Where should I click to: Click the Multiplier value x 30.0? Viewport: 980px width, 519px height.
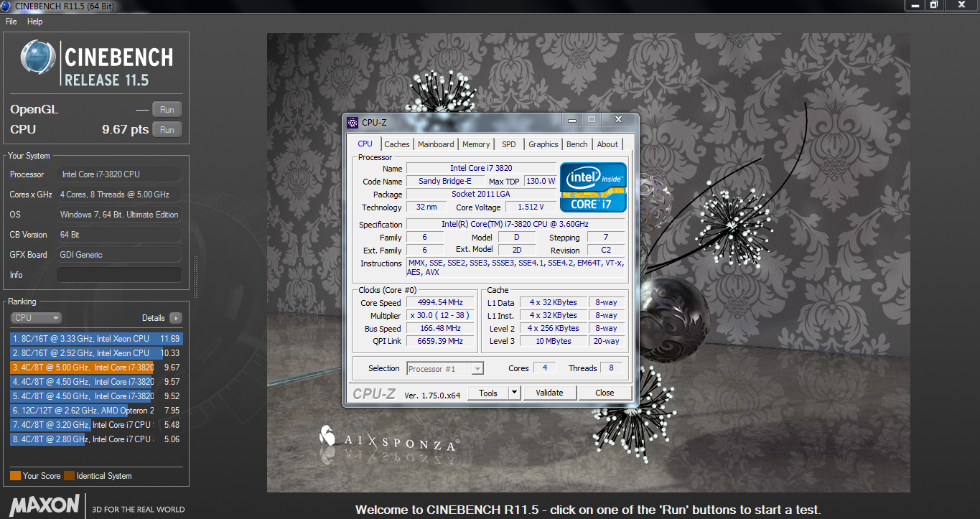(x=442, y=316)
